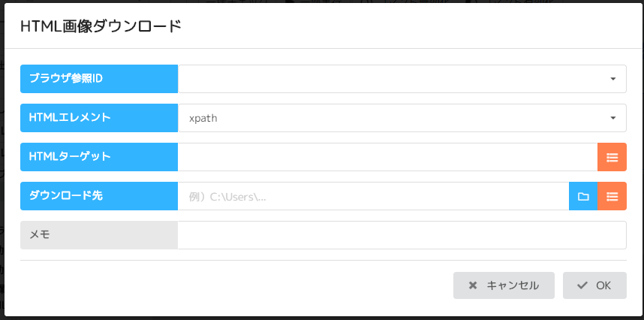Click into the メモ text field

pyautogui.click(x=402, y=235)
